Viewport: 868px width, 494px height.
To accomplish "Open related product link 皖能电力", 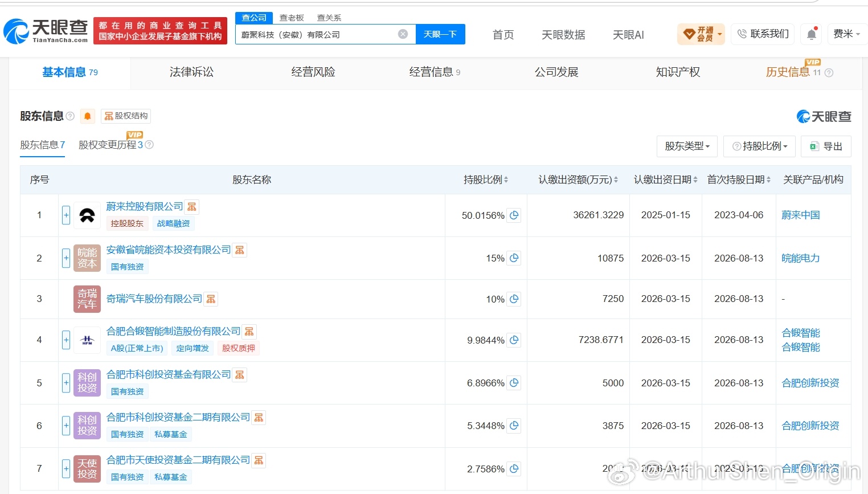I will (801, 258).
